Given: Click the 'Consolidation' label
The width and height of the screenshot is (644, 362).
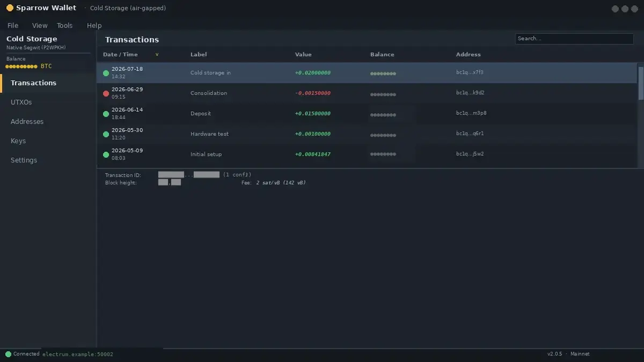Looking at the screenshot, I should [x=209, y=93].
